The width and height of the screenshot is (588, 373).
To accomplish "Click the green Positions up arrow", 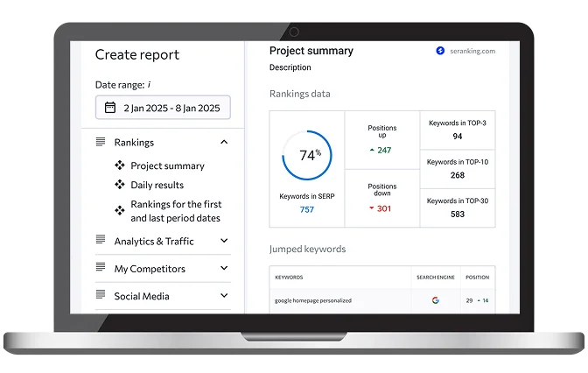I will pos(372,150).
